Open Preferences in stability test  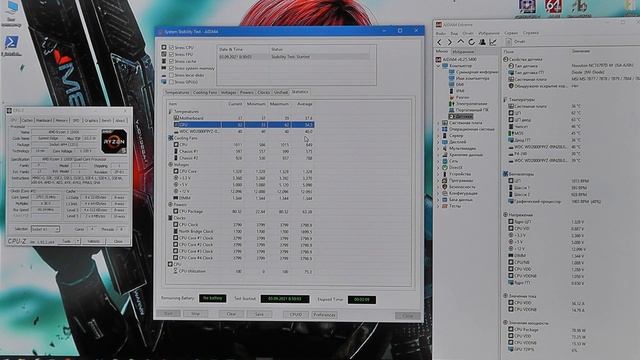point(324,315)
